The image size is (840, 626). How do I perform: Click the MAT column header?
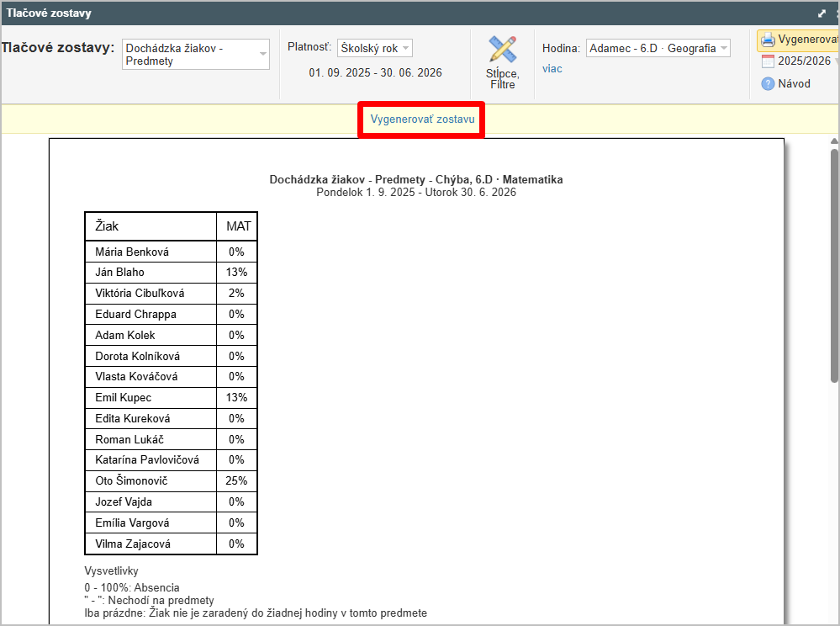[238, 226]
